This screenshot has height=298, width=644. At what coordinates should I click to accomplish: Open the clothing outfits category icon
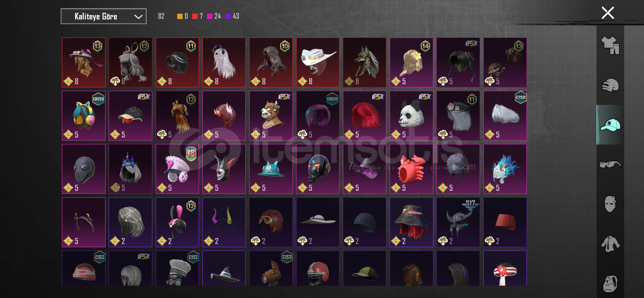click(610, 45)
